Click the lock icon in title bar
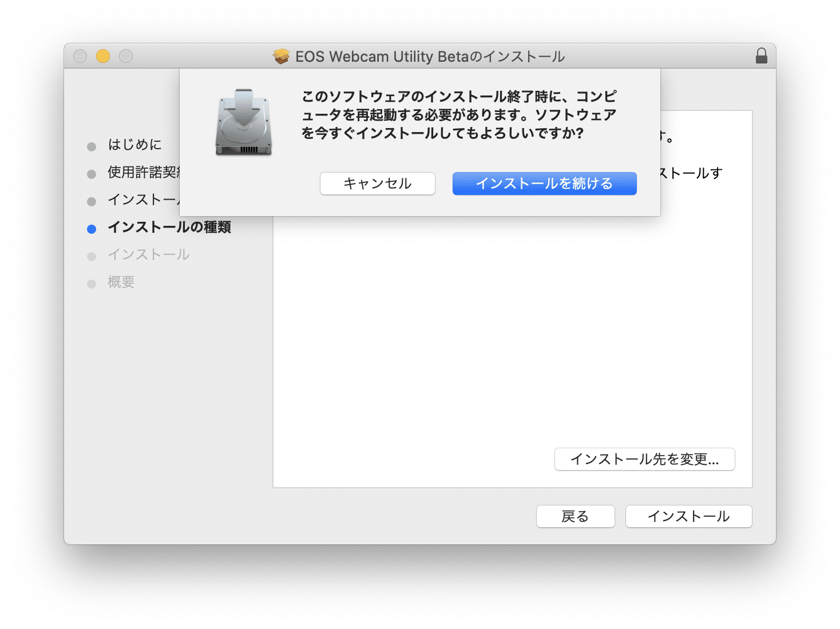Image resolution: width=840 pixels, height=629 pixels. tap(761, 55)
